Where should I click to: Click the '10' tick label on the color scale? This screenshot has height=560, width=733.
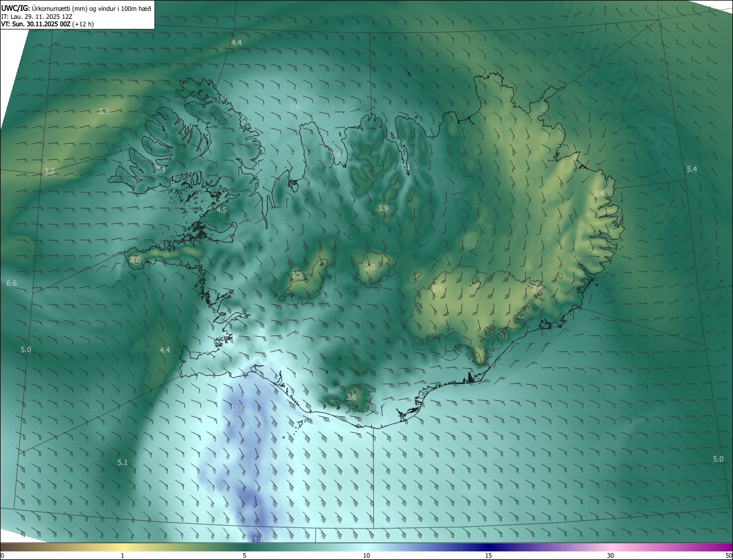coord(366,556)
